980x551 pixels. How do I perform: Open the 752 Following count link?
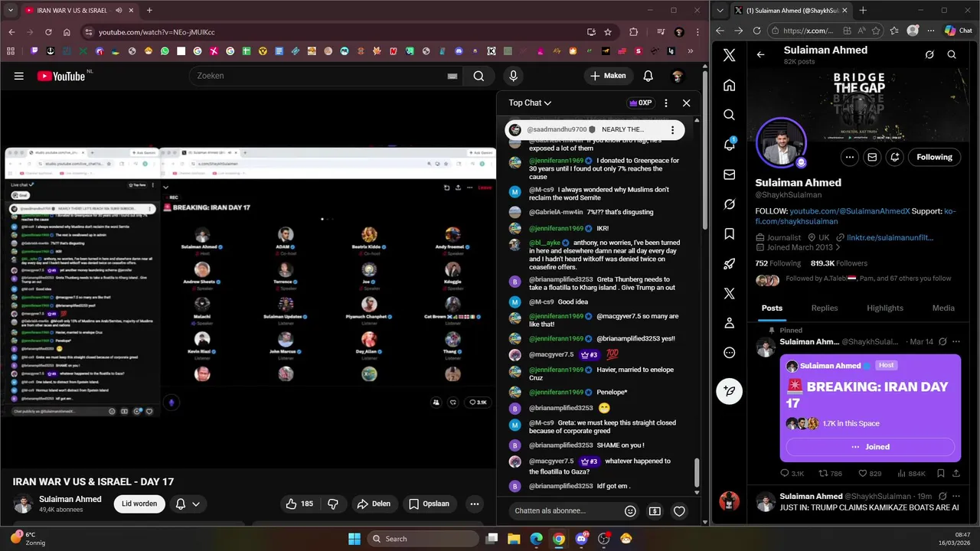[778, 263]
